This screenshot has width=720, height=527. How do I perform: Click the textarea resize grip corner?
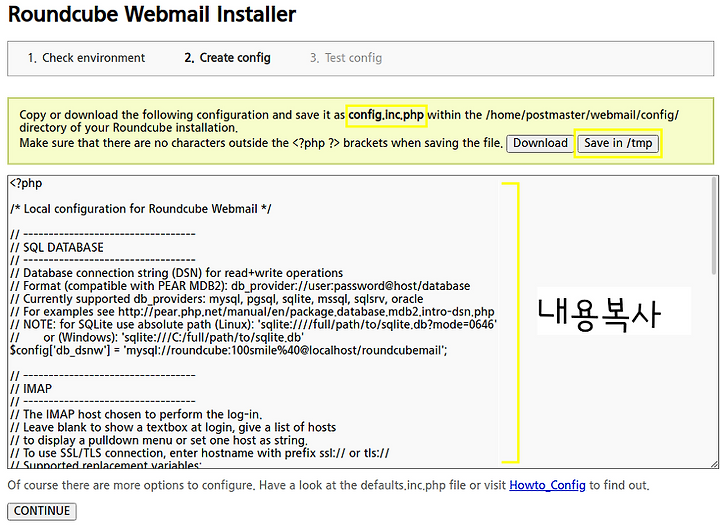coord(714,464)
